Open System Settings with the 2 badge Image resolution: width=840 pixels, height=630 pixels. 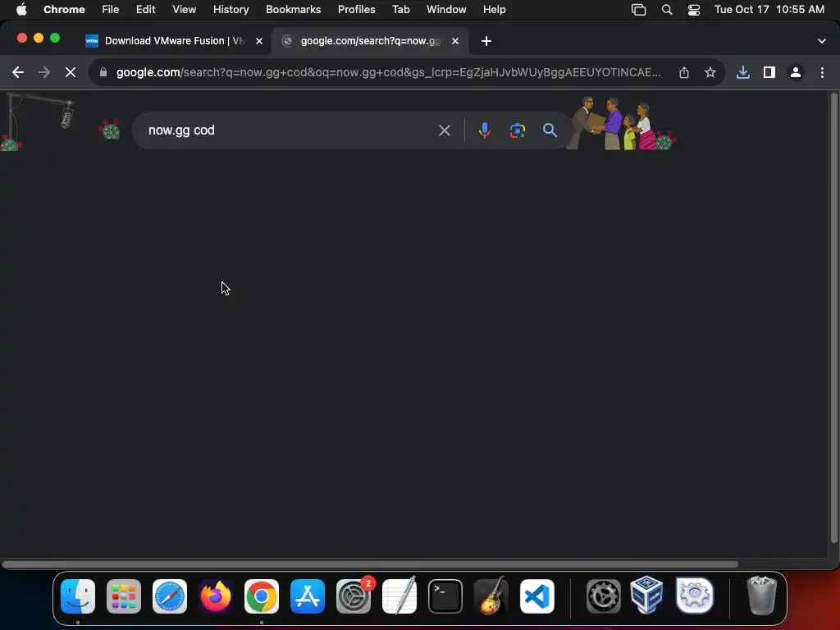pos(354,596)
